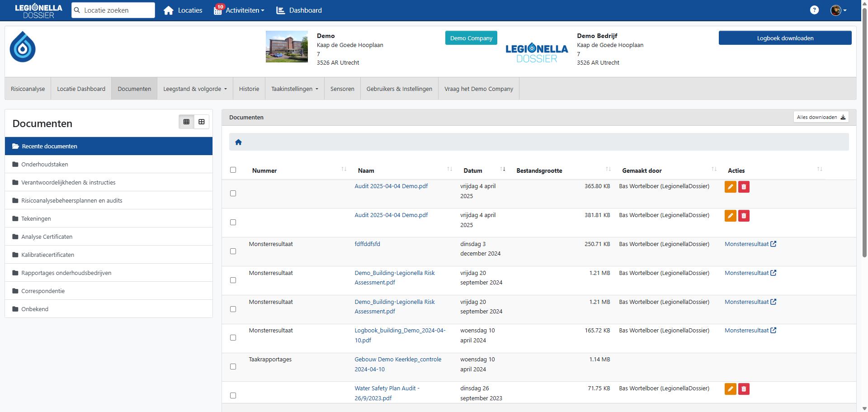Edit the Water Safety Plan Audit document
Image resolution: width=868 pixels, height=412 pixels.
730,389
